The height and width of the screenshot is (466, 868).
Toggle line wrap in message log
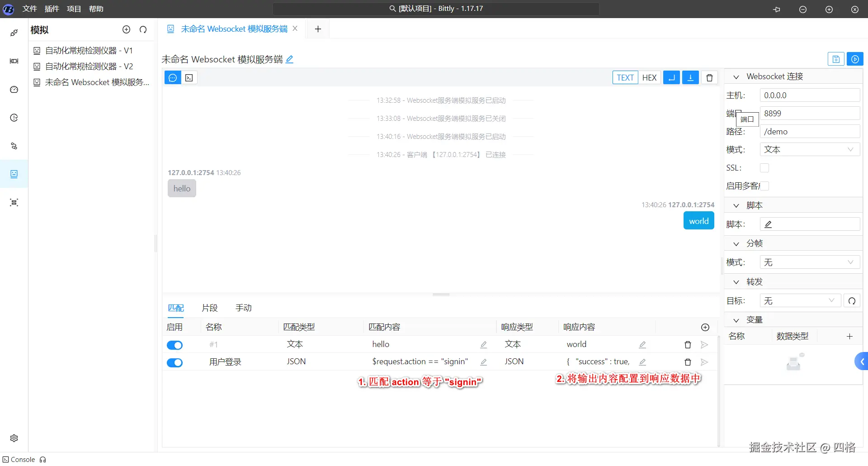pos(671,78)
